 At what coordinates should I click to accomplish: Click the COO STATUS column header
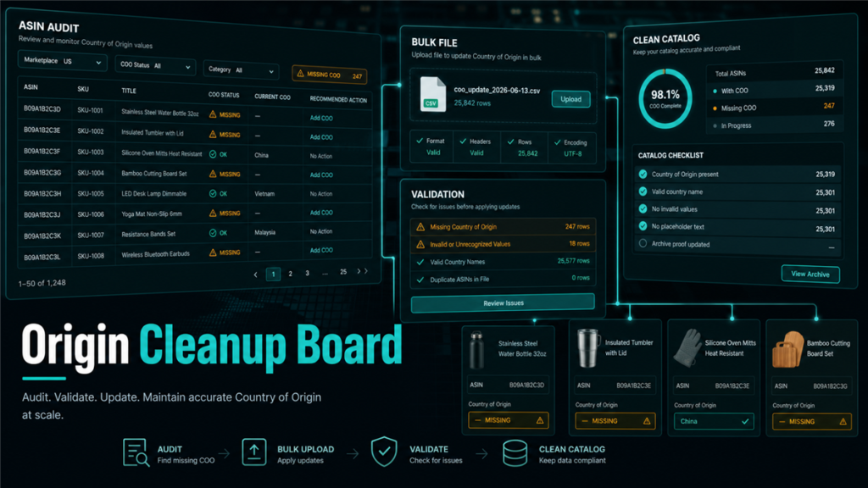click(x=224, y=95)
